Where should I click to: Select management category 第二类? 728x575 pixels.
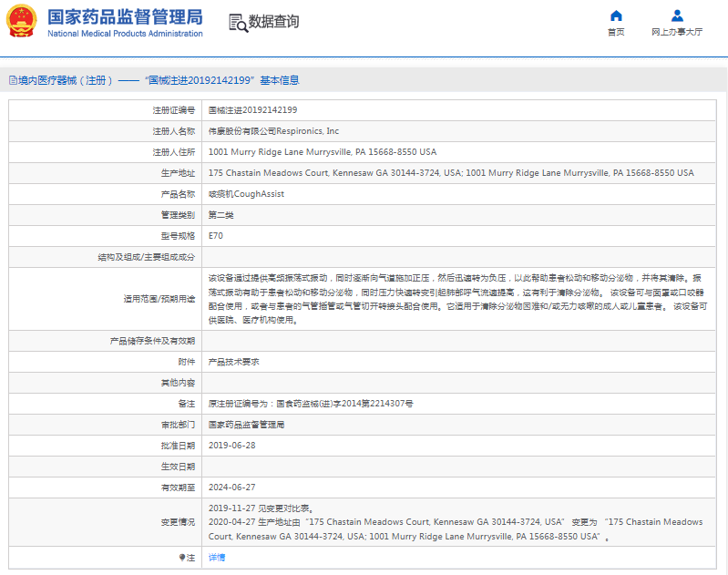[x=221, y=215]
